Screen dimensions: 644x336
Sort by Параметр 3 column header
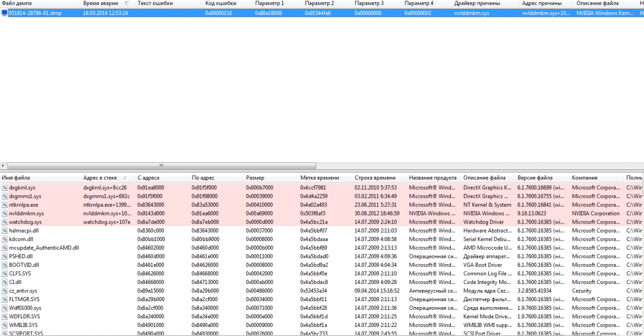377,3
